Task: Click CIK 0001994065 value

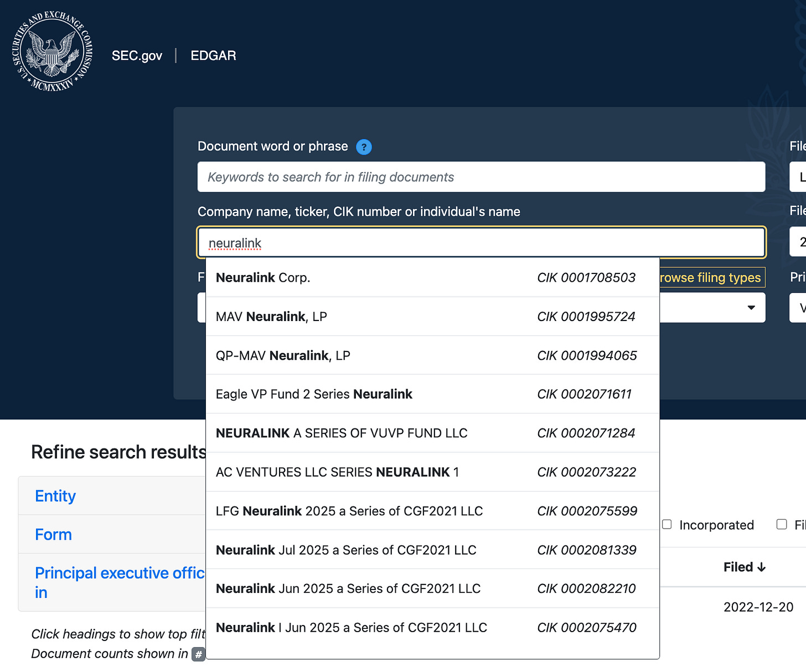Action: 587,355
